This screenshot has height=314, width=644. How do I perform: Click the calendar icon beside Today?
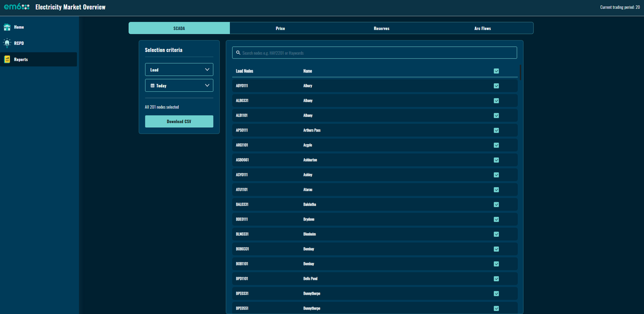pyautogui.click(x=152, y=85)
